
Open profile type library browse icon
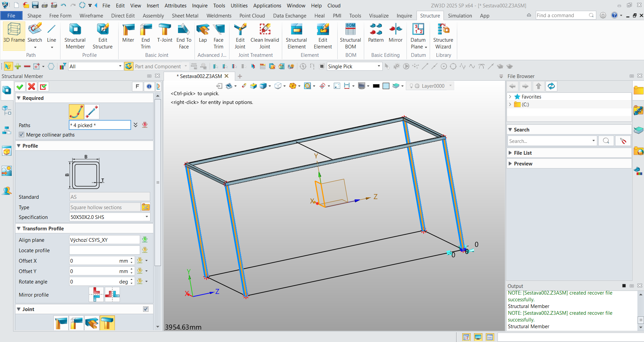click(x=145, y=207)
